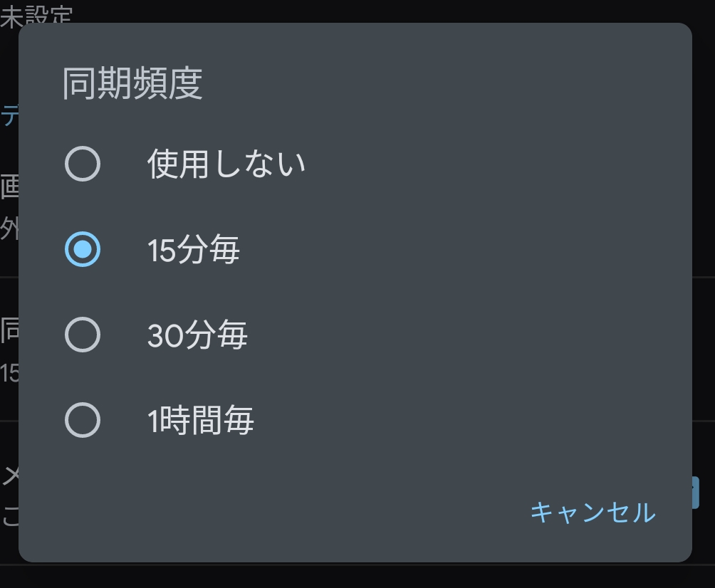Tap the partially hidden 同 setting label
The image size is (715, 588).
9,331
